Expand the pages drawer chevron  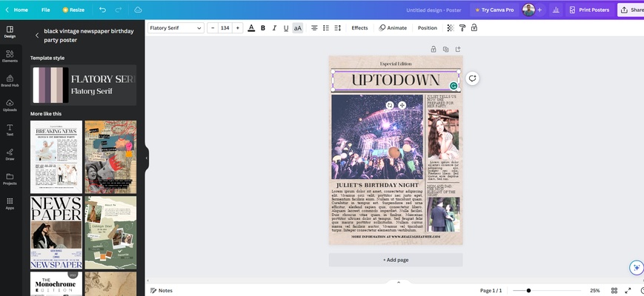tap(398, 282)
